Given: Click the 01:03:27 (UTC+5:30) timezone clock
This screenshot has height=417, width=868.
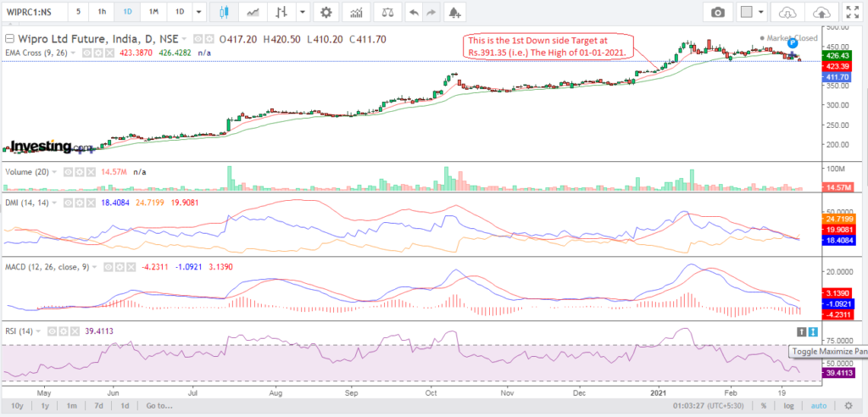Looking at the screenshot, I should click(707, 405).
